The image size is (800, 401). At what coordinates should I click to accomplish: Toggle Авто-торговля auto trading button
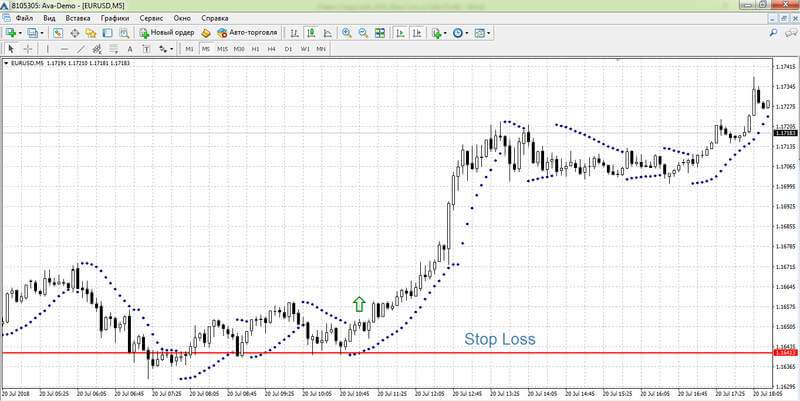(x=247, y=33)
